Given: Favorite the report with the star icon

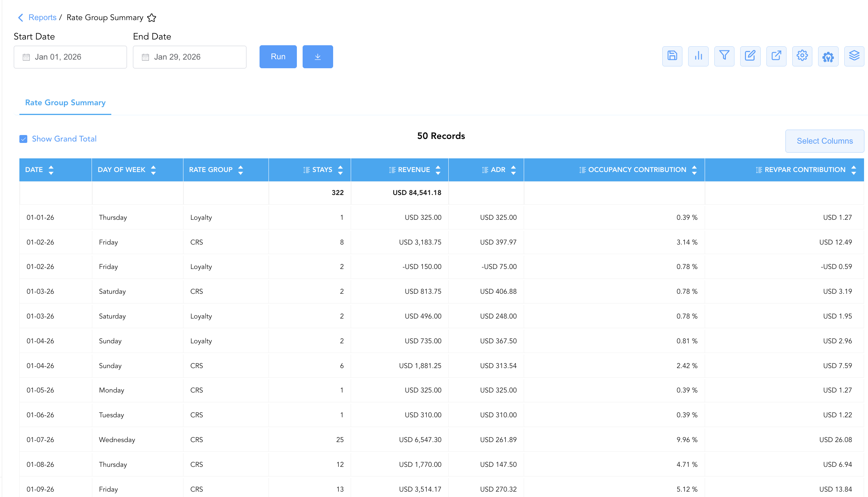Looking at the screenshot, I should tap(152, 18).
